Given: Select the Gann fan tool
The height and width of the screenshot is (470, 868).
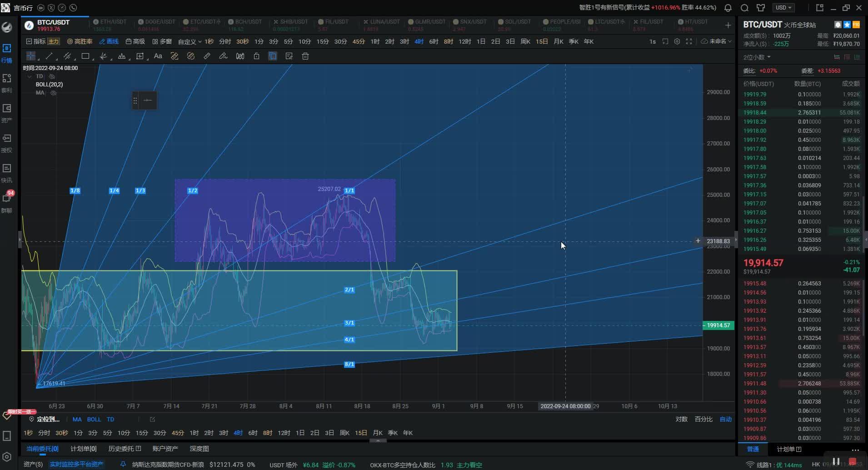Looking at the screenshot, I should coord(103,56).
